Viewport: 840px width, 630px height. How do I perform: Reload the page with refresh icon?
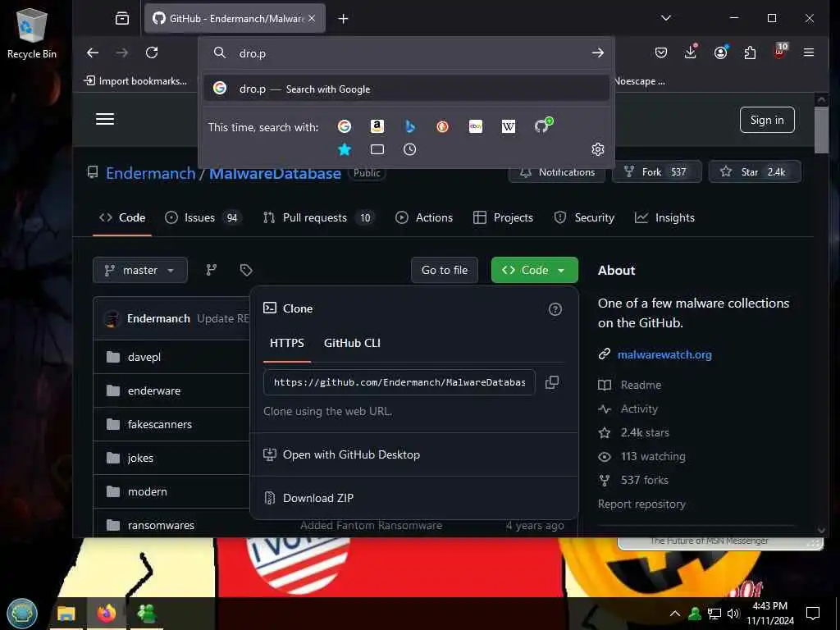(152, 52)
